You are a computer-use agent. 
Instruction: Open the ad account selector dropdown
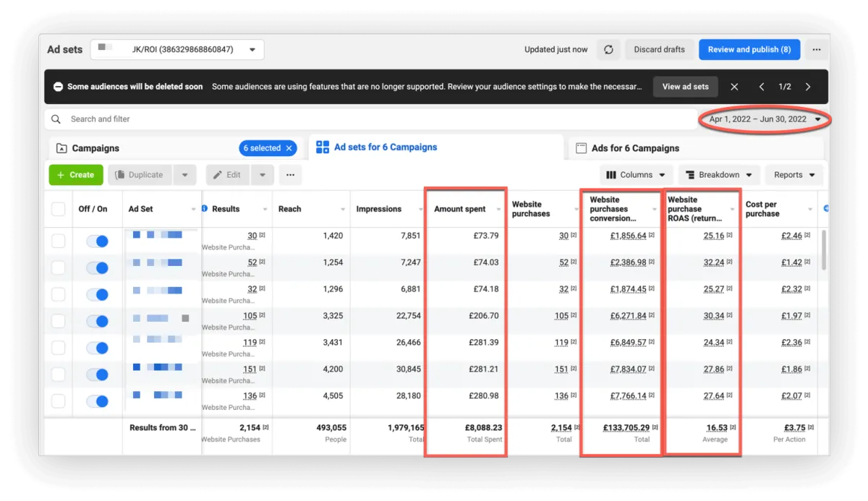tap(177, 50)
